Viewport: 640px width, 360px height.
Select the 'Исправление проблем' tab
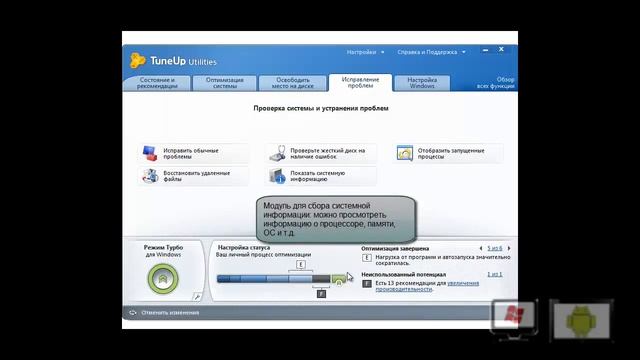pos(360,82)
